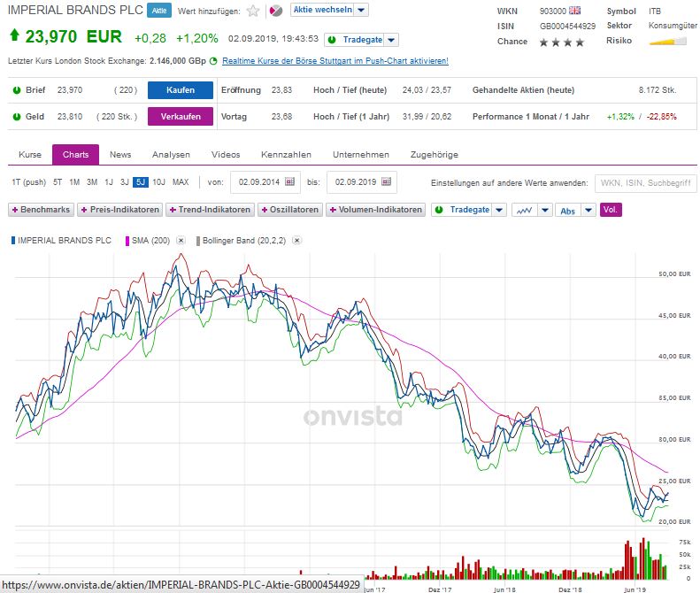This screenshot has height=593, width=700.
Task: Expand the Oszillatoren indicator menu
Action: [290, 211]
